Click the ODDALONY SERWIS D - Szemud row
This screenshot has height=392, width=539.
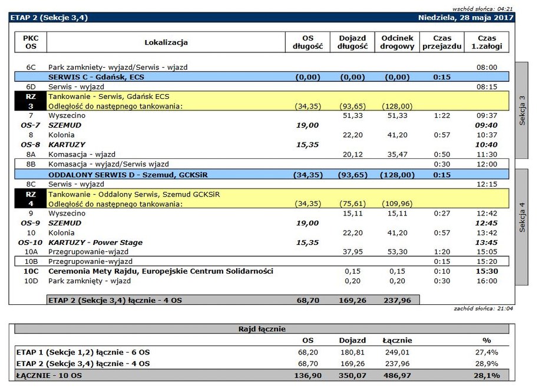(127, 175)
